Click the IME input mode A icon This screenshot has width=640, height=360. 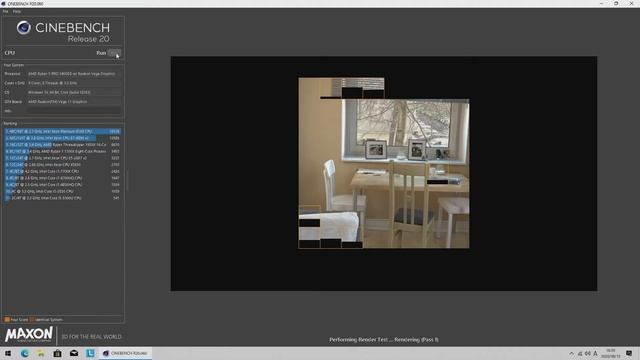pyautogui.click(x=596, y=353)
